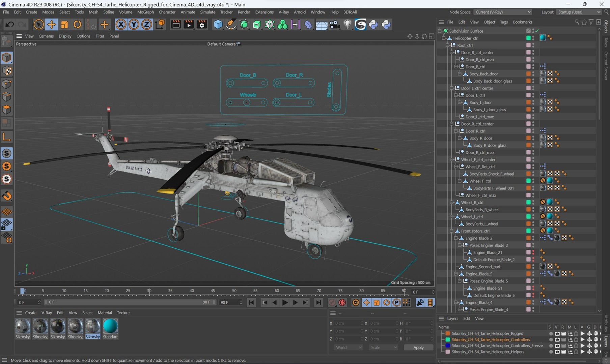Go to start of animation
The width and height of the screenshot is (610, 364).
tap(251, 303)
